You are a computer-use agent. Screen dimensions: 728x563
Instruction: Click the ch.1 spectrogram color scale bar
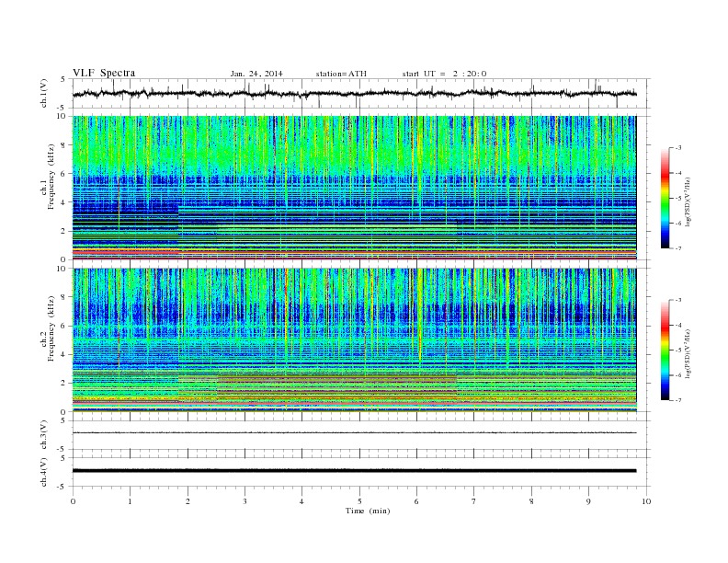pyautogui.click(x=665, y=198)
